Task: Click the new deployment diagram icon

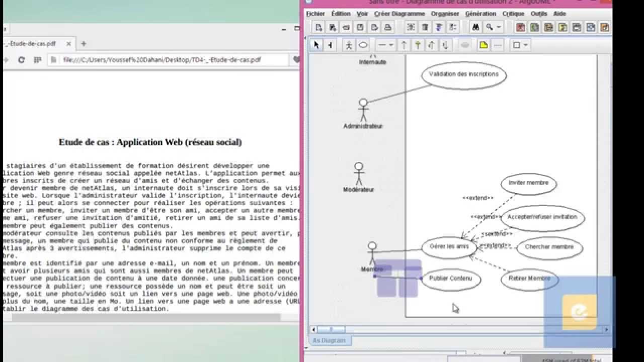Action: click(605, 27)
